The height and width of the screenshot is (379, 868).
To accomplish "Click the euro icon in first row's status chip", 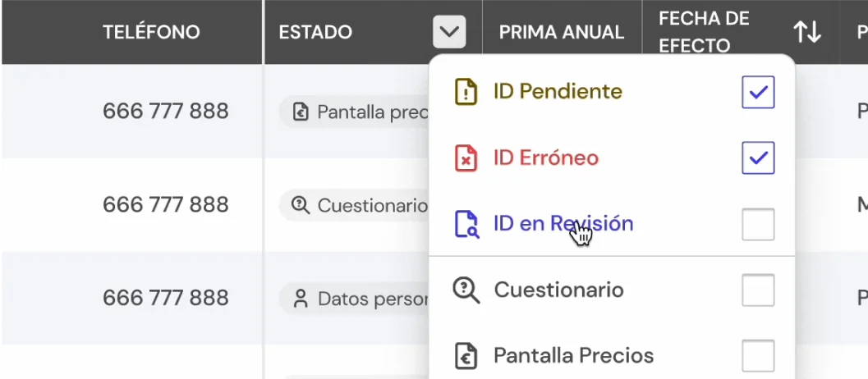I will coord(301,112).
